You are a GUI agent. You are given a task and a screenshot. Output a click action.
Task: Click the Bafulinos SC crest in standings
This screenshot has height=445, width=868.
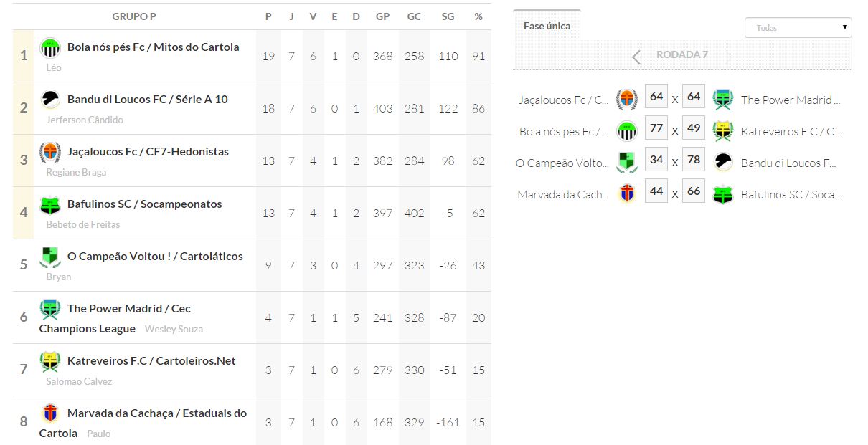point(50,205)
